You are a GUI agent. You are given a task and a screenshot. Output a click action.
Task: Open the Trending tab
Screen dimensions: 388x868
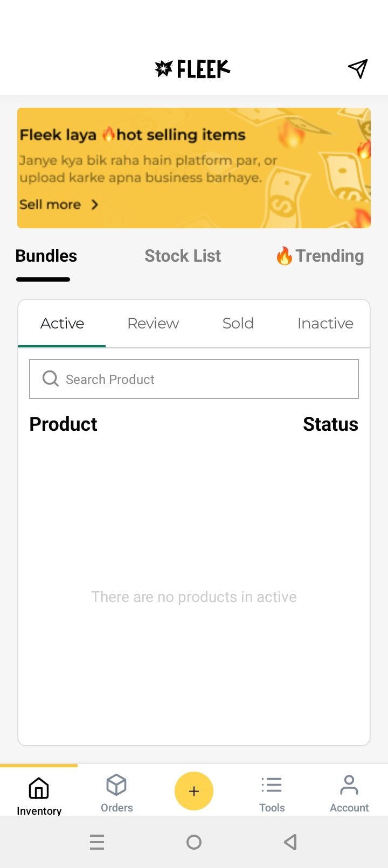(320, 256)
